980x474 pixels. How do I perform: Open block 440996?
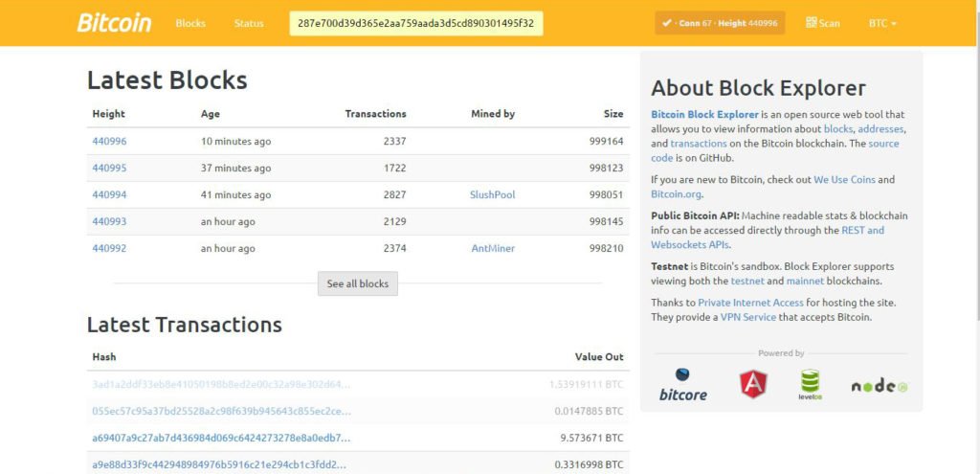(x=109, y=142)
